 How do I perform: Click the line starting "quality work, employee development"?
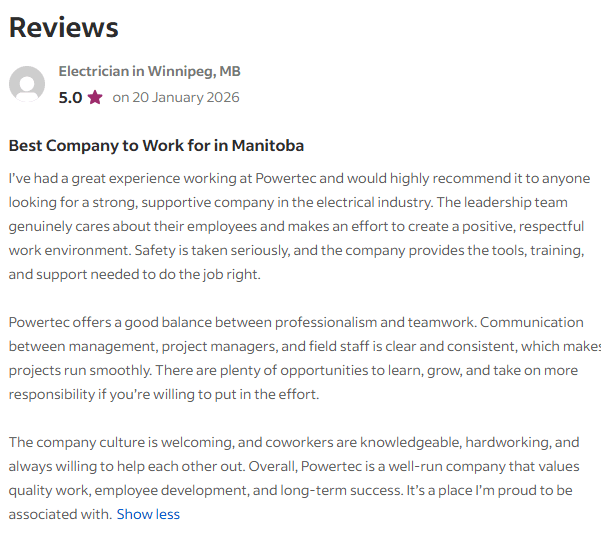(x=290, y=490)
